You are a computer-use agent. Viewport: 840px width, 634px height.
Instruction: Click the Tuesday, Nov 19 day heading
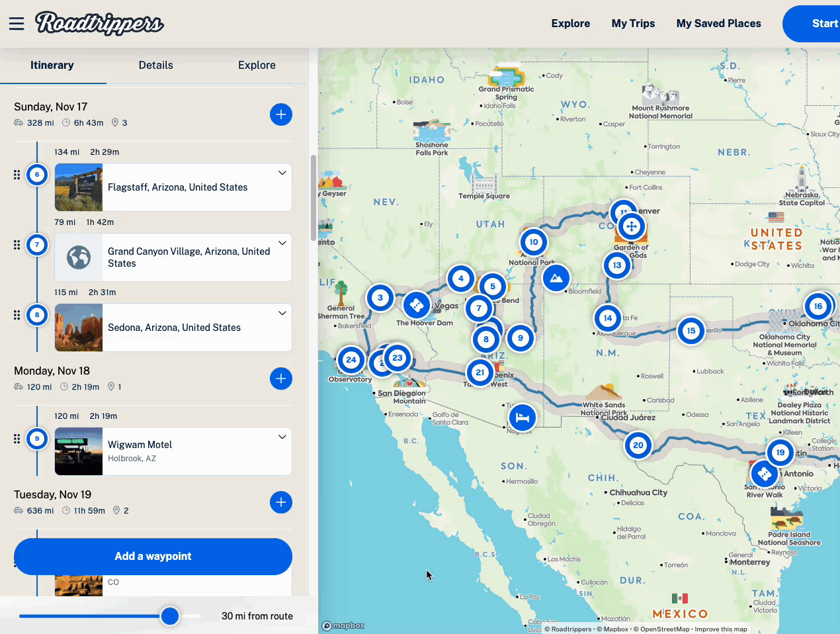coord(53,494)
